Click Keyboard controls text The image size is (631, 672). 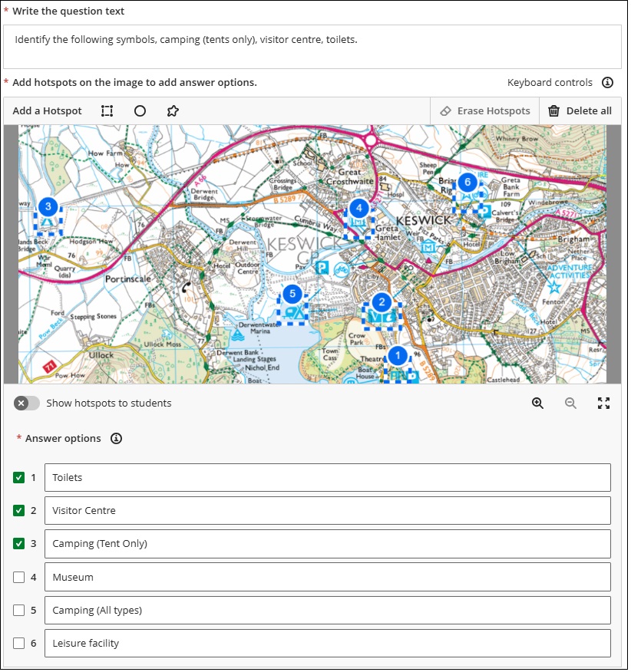click(x=550, y=82)
